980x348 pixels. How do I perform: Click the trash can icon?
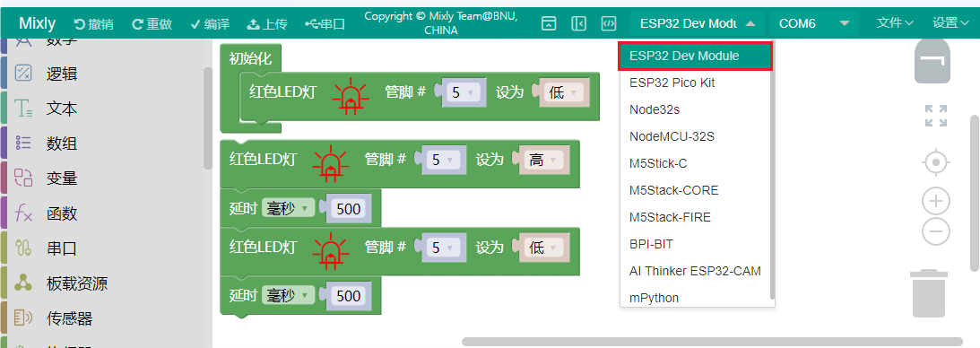point(929,293)
